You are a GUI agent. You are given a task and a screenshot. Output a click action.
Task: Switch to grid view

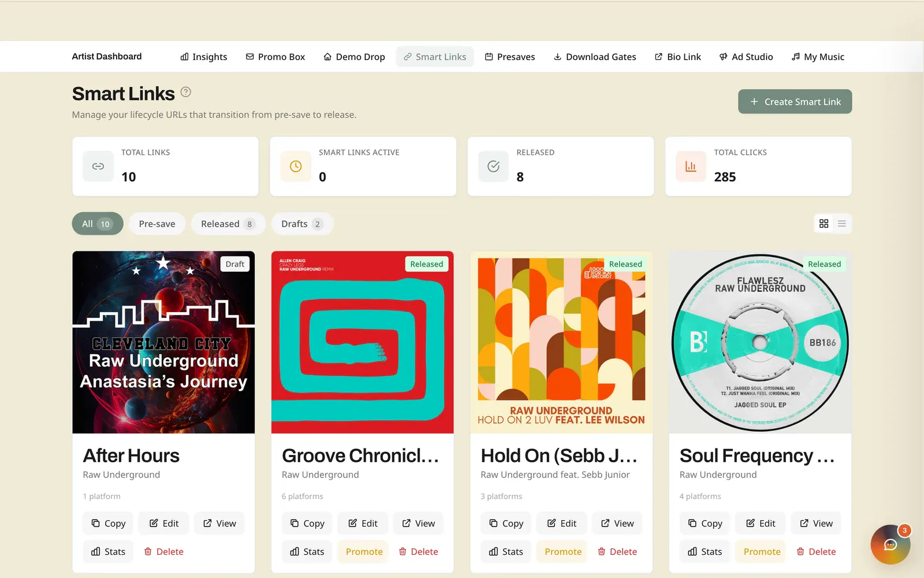point(824,224)
